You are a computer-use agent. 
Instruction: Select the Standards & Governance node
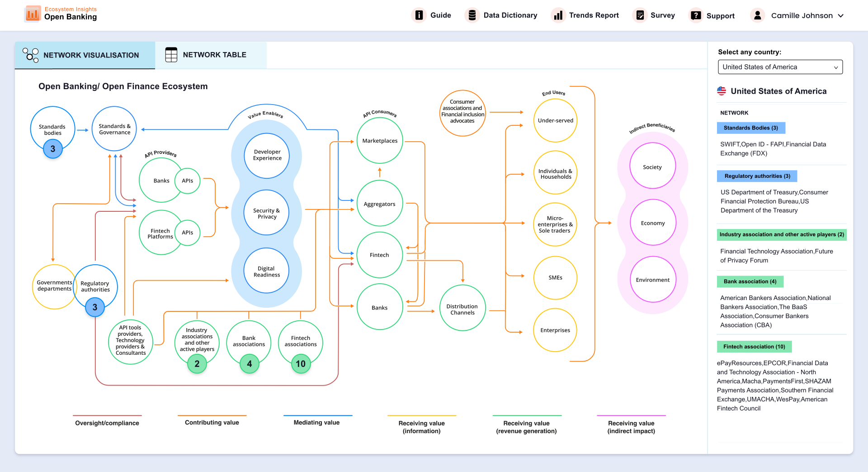pos(114,129)
